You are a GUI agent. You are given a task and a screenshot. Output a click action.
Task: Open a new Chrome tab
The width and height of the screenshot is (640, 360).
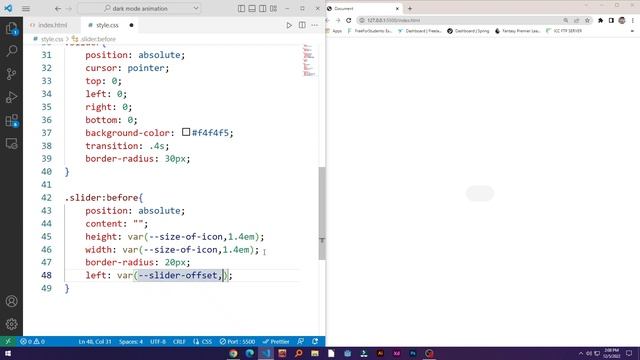pos(410,9)
